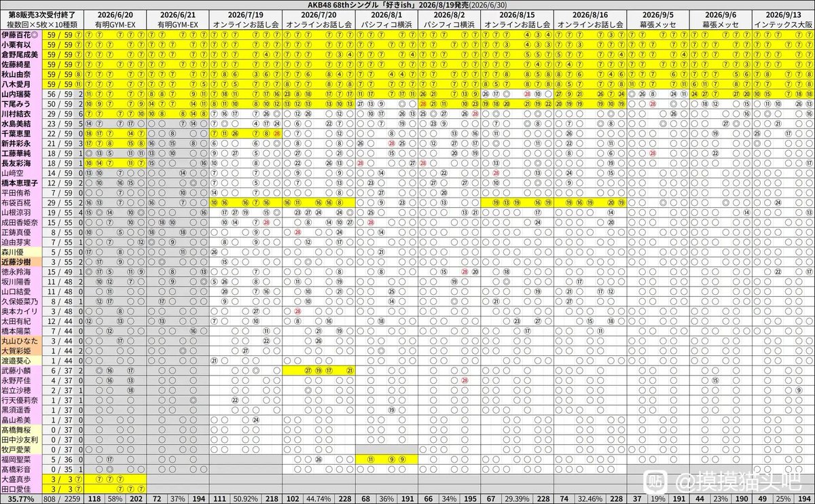
Task: Click venue label 'インテックス大阪'
Action: pos(784,23)
